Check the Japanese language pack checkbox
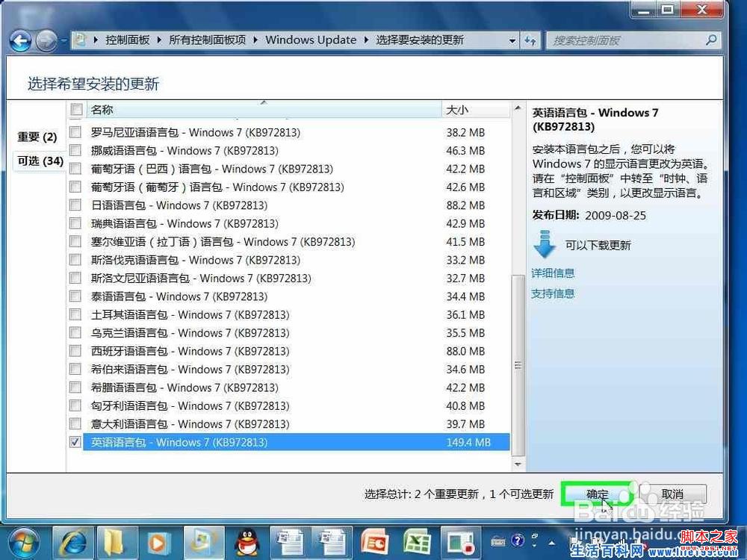Viewport: 747px width, 560px height. pos(75,205)
